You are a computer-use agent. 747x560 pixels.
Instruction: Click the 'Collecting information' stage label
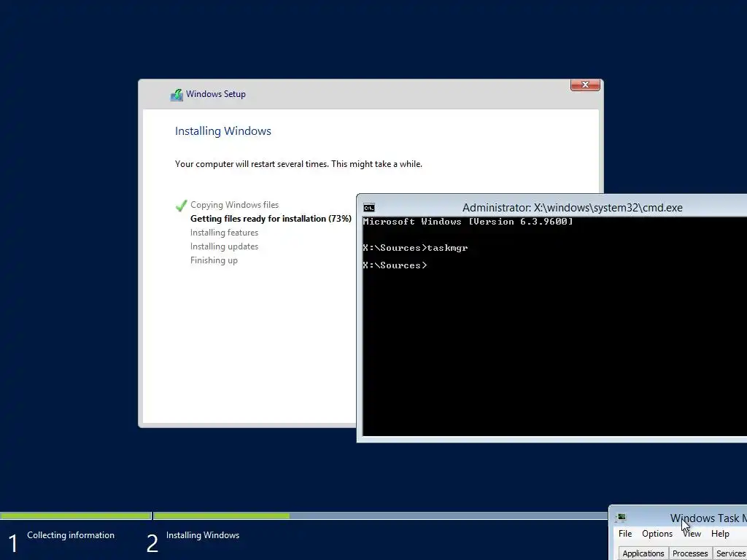(x=71, y=535)
